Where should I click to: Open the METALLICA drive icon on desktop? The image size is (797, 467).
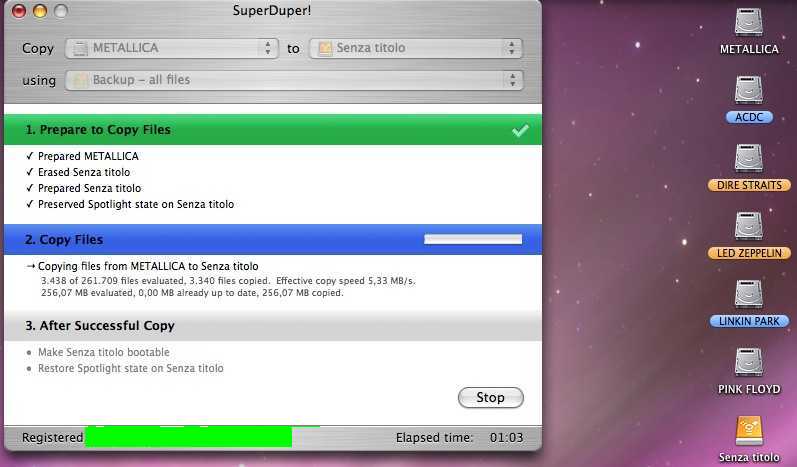(749, 22)
